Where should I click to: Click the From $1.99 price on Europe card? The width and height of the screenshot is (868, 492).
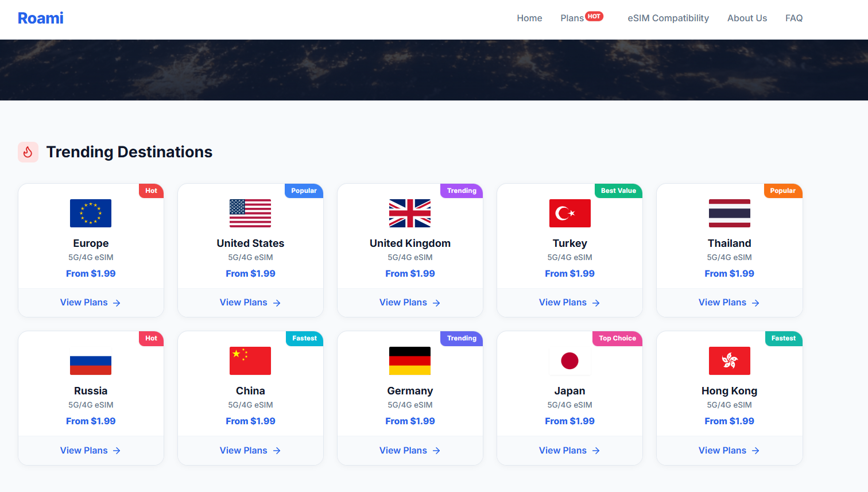coord(91,274)
